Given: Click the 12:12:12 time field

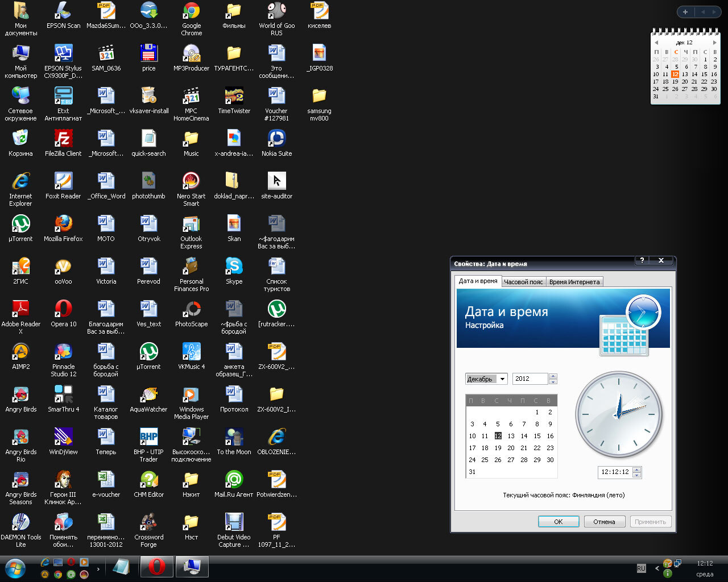Looking at the screenshot, I should point(615,472).
